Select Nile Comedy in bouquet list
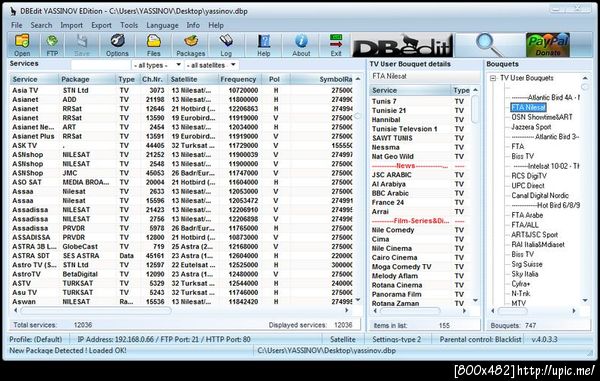The image size is (600, 381). 419,230
